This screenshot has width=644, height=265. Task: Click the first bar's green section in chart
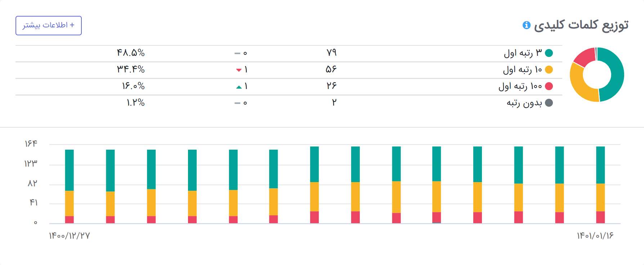70,170
